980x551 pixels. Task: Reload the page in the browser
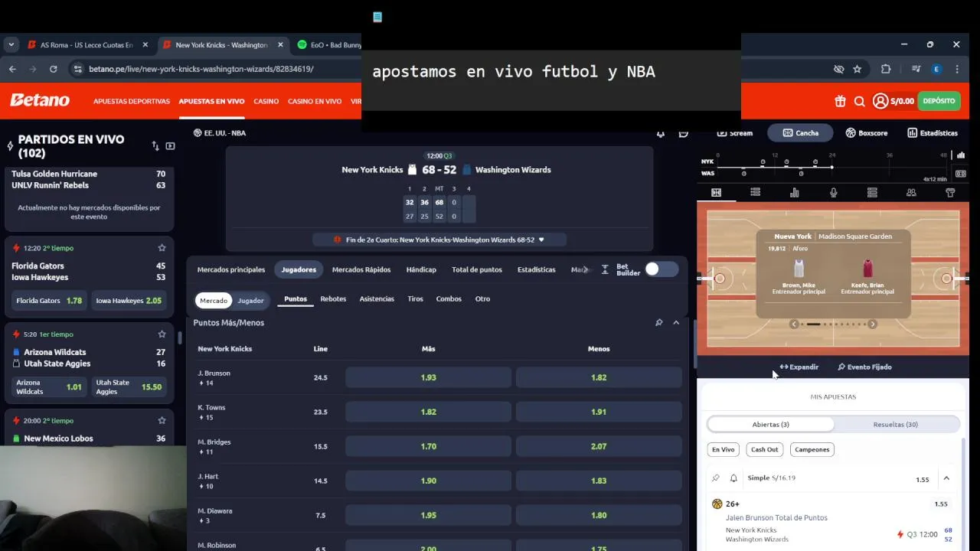click(x=53, y=69)
